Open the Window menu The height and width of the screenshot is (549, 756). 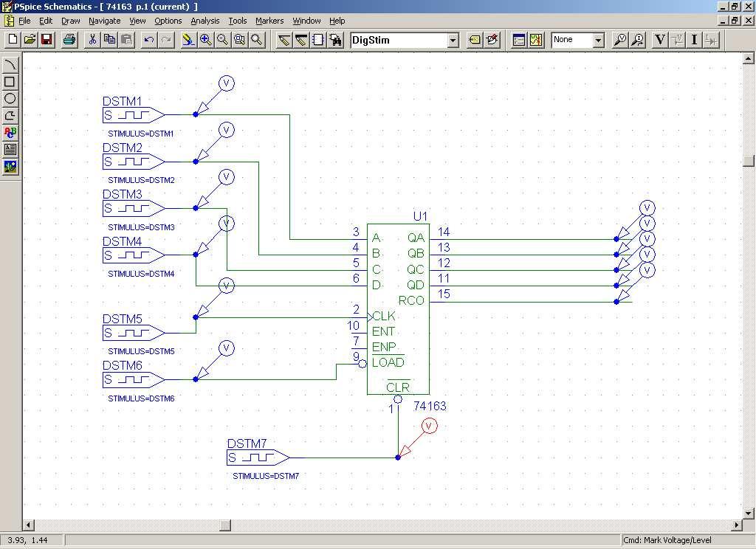tap(306, 21)
